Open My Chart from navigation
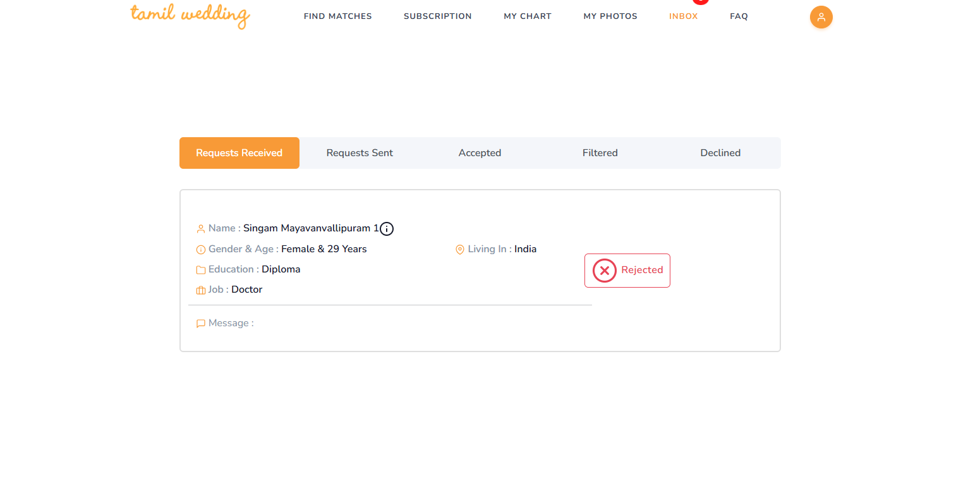 527,16
